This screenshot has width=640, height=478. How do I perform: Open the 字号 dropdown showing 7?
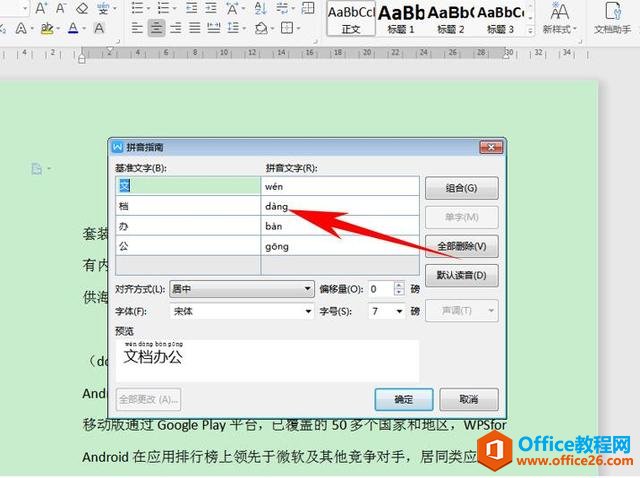coord(387,311)
